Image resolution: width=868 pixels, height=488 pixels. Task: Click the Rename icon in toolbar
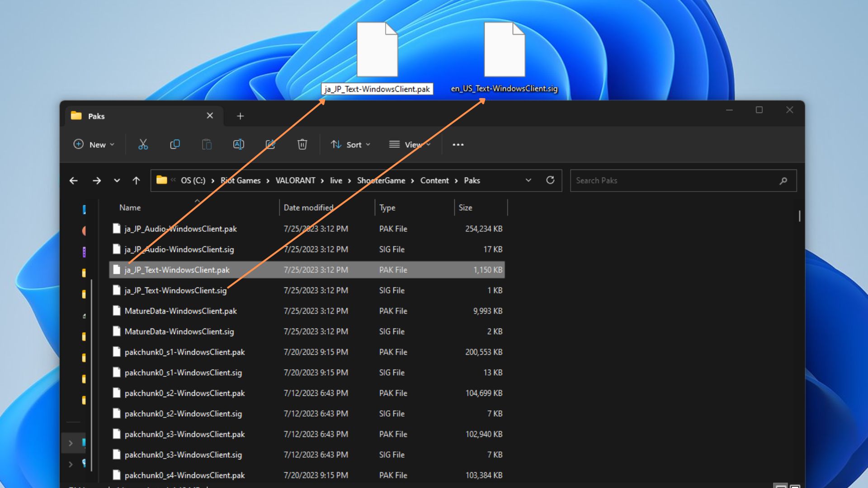tap(238, 145)
